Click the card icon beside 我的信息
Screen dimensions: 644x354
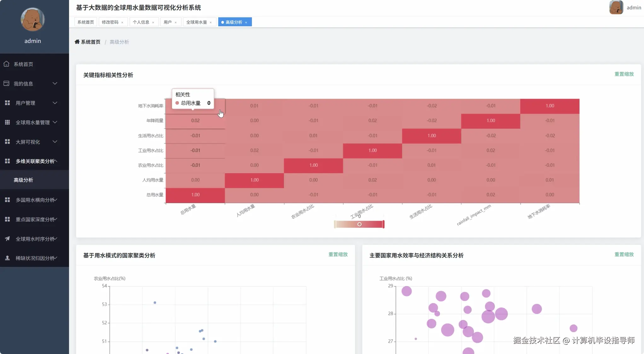pos(6,83)
